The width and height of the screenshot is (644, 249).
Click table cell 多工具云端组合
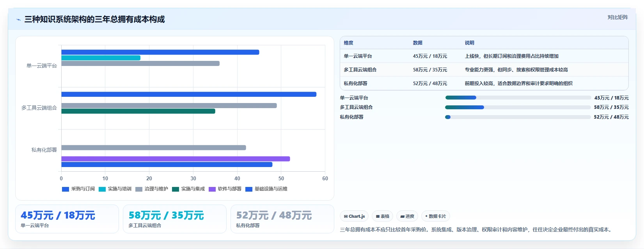tap(360, 70)
